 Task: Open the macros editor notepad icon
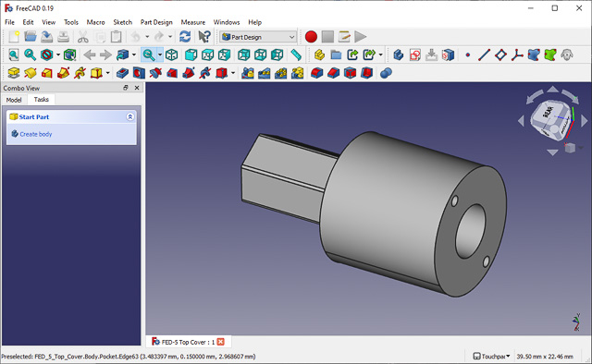click(x=344, y=37)
